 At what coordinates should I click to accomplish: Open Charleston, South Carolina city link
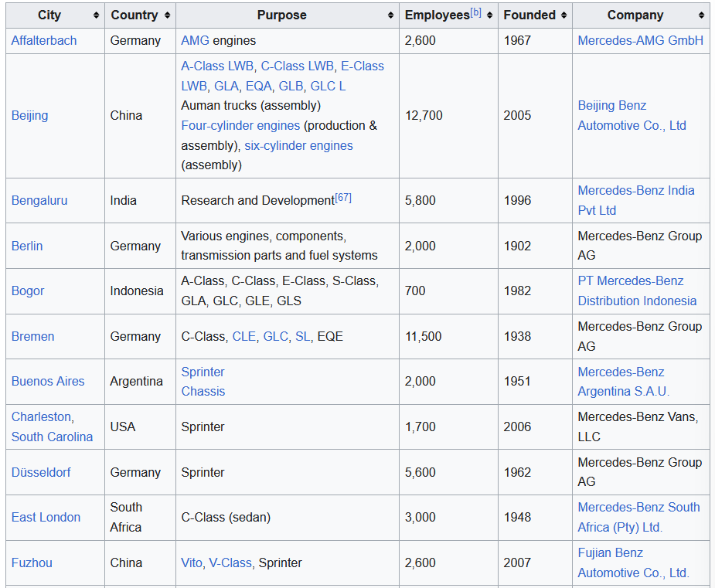pos(52,427)
